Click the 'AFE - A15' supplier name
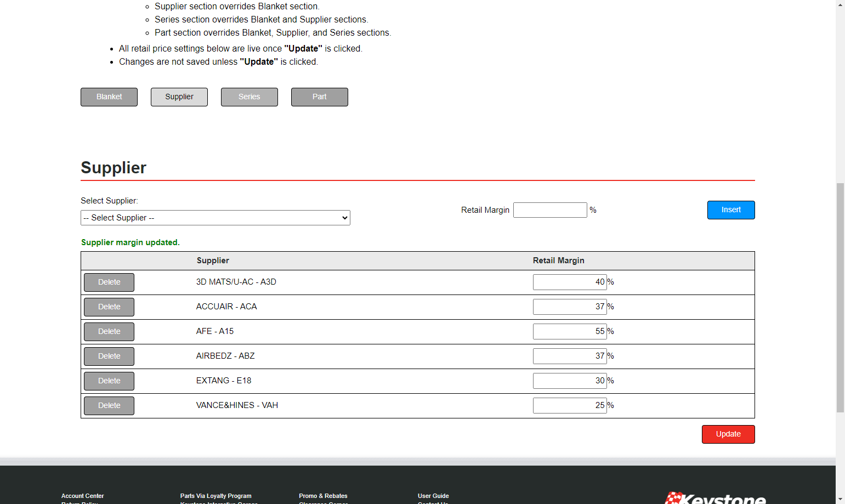Viewport: 845px width, 504px height. pos(215,331)
